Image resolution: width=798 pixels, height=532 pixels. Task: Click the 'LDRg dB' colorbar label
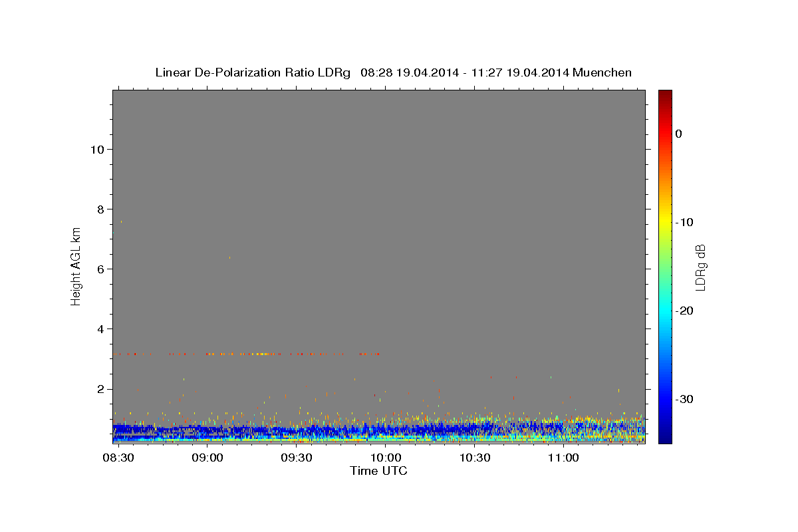click(700, 267)
